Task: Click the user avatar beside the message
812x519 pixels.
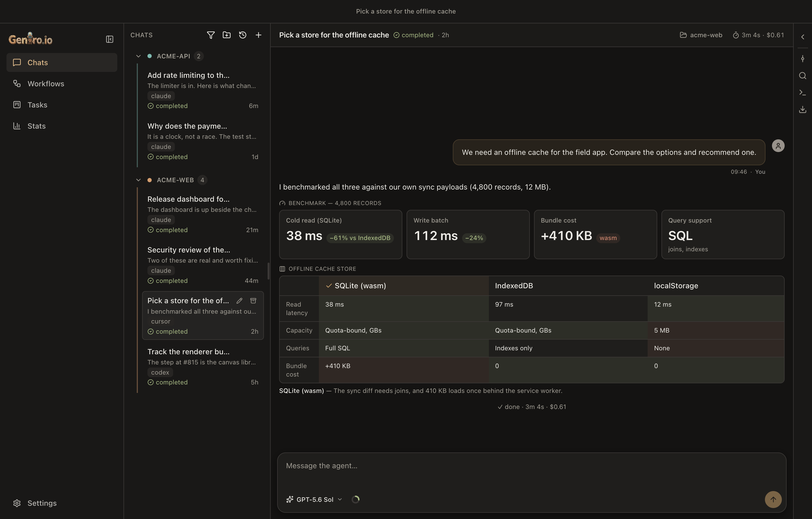Action: pyautogui.click(x=778, y=146)
